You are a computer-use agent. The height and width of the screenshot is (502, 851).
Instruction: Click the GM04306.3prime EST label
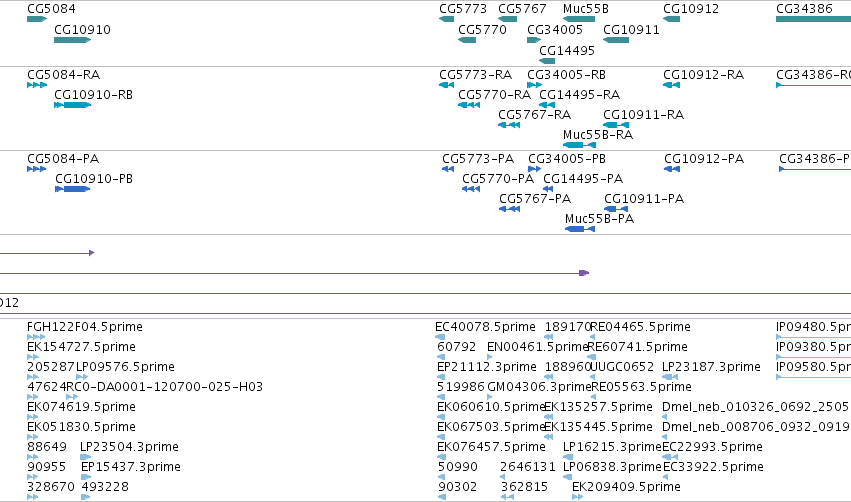[x=539, y=387]
